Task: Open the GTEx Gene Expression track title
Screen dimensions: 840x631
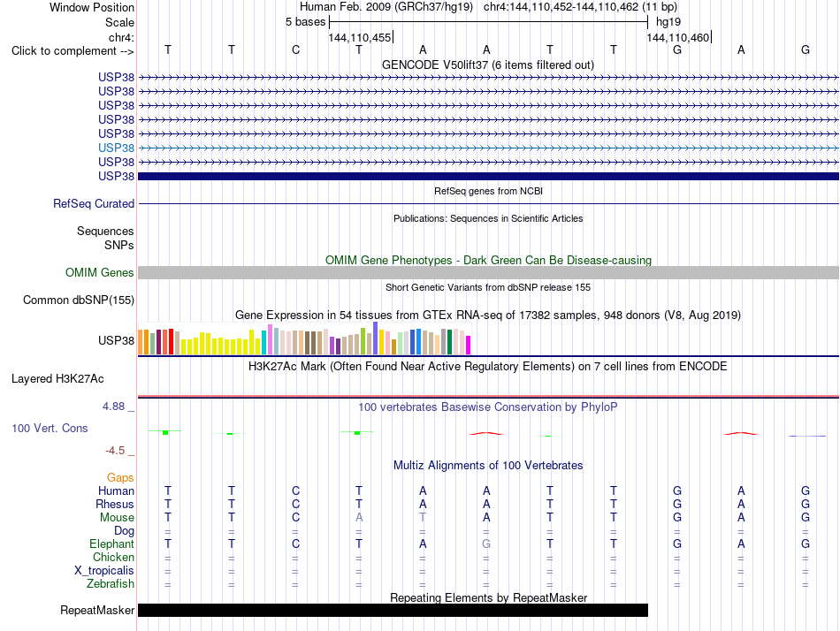Action: tap(488, 315)
